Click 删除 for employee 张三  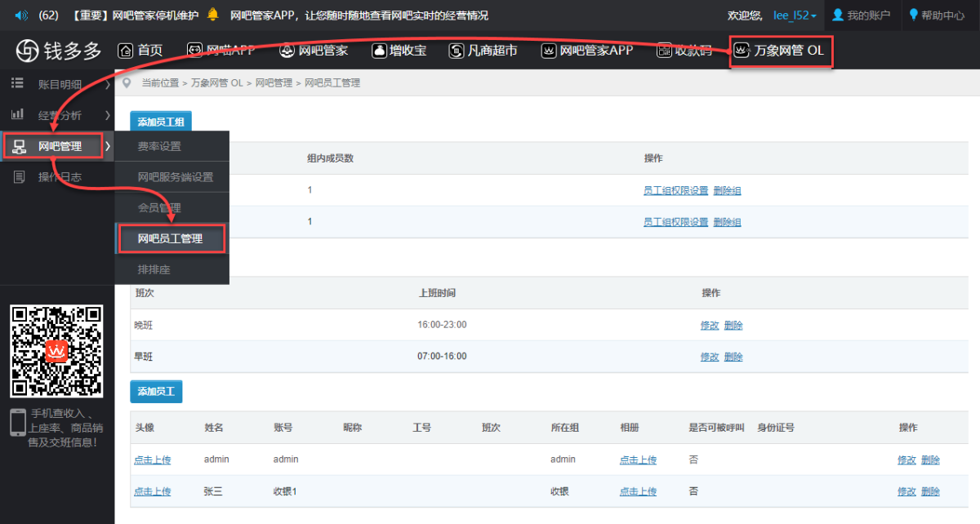[930, 491]
